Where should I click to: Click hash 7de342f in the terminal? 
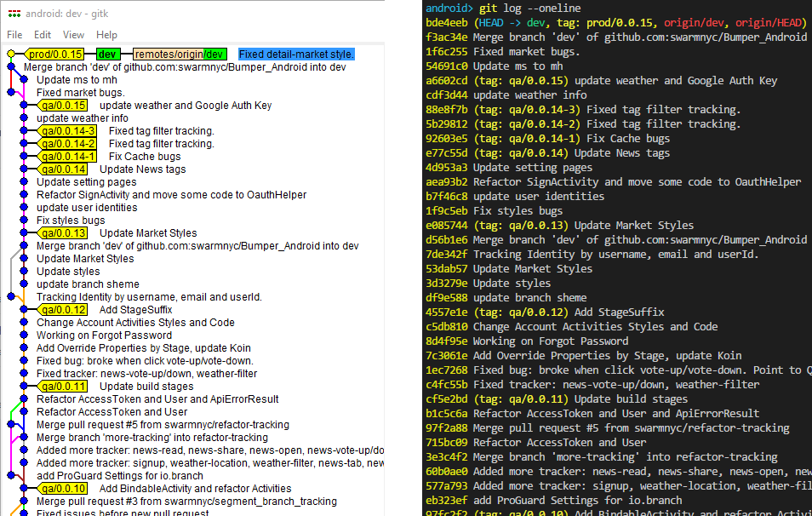tap(446, 255)
